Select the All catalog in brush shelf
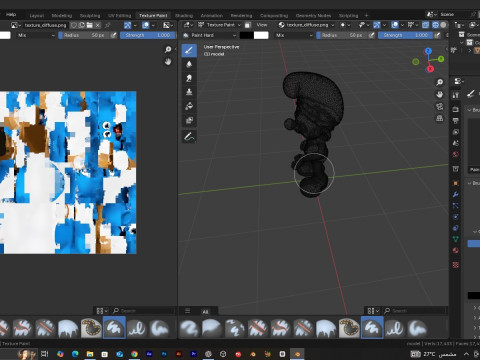This screenshot has height=360, width=480. pos(205,312)
